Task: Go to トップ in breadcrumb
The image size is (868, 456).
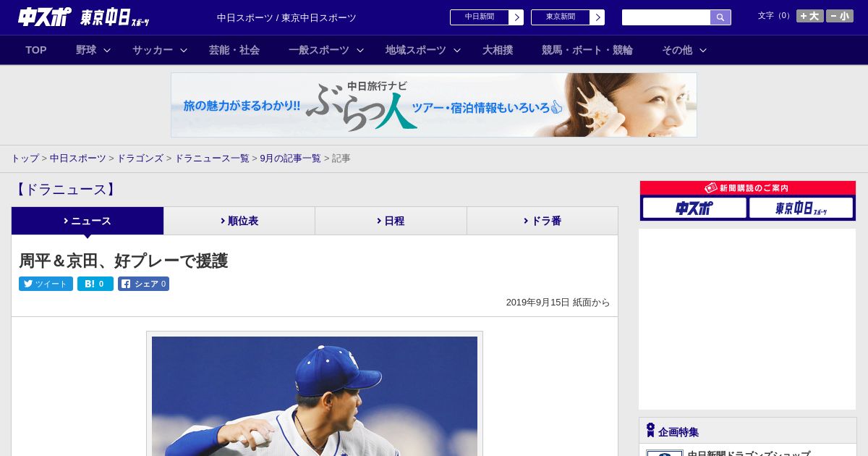Action: [25, 159]
